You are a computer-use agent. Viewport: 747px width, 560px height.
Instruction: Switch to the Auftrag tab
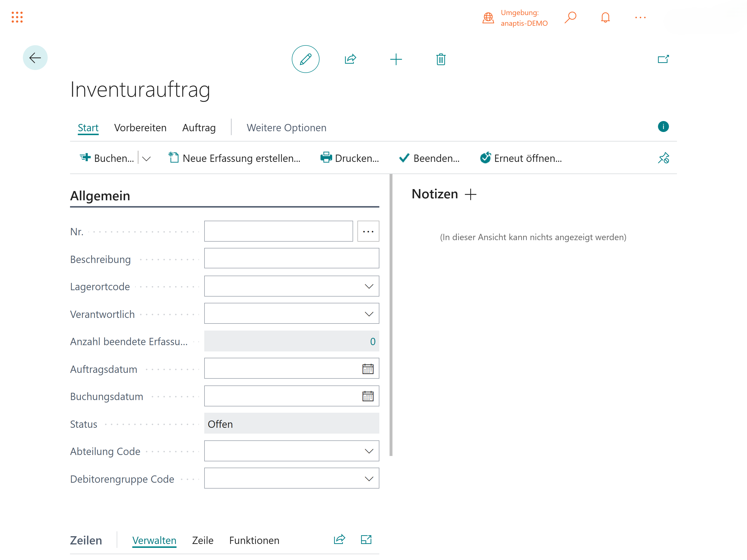pyautogui.click(x=199, y=128)
